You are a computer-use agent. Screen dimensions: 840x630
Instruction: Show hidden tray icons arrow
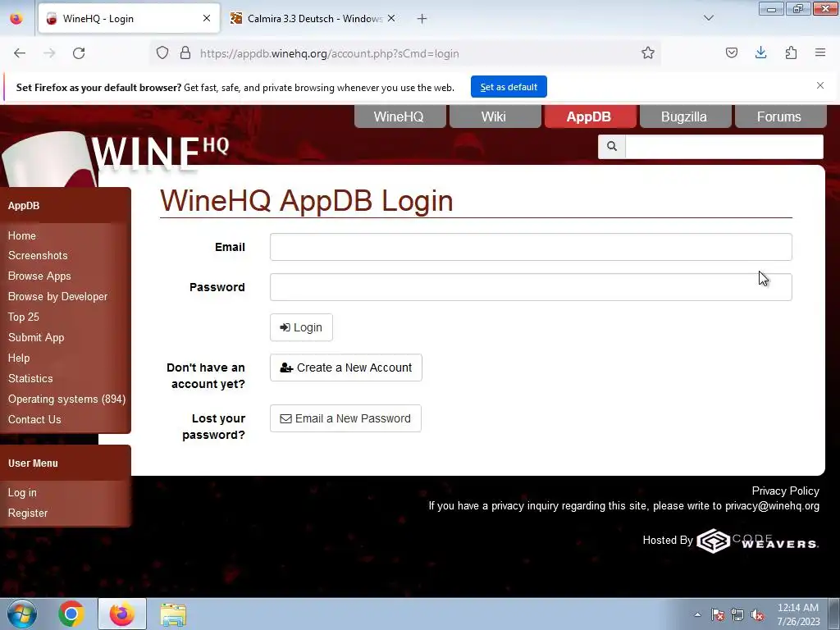[697, 614]
